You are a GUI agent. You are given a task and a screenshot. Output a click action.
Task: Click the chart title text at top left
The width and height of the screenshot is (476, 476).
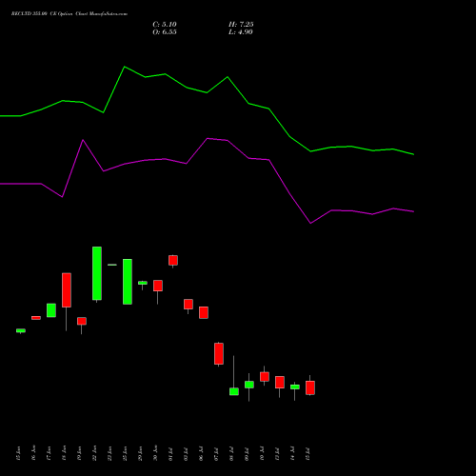[x=69, y=14]
